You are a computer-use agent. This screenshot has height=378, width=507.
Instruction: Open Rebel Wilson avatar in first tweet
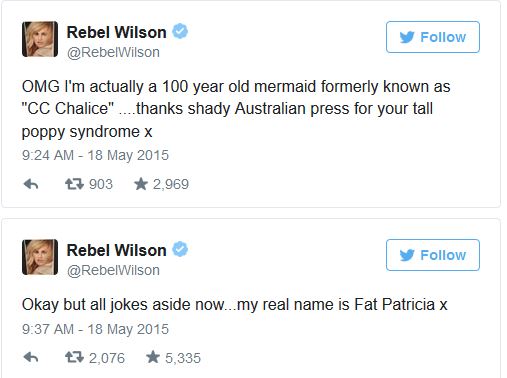(40, 39)
